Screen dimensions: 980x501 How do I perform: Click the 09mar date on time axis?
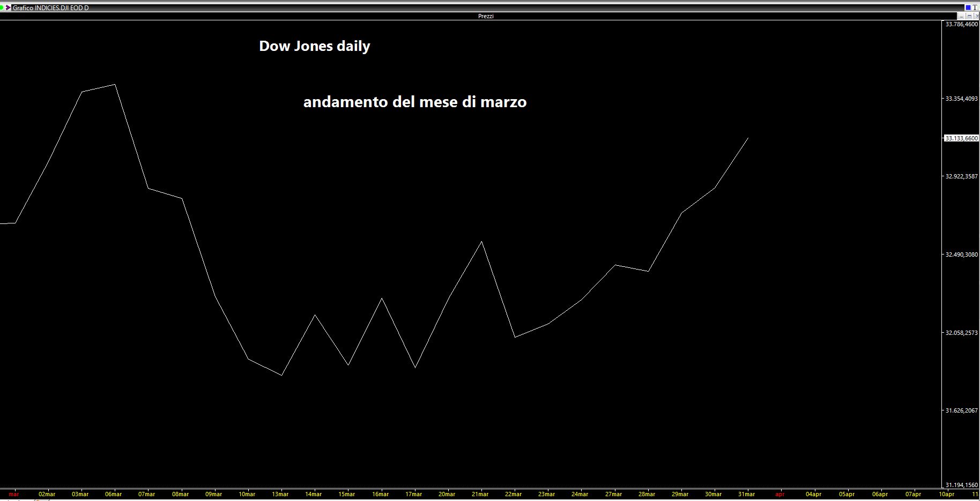(214, 495)
